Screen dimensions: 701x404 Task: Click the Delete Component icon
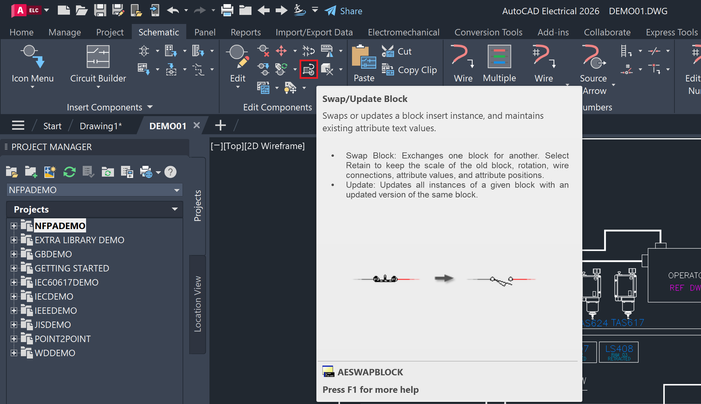[x=263, y=51]
